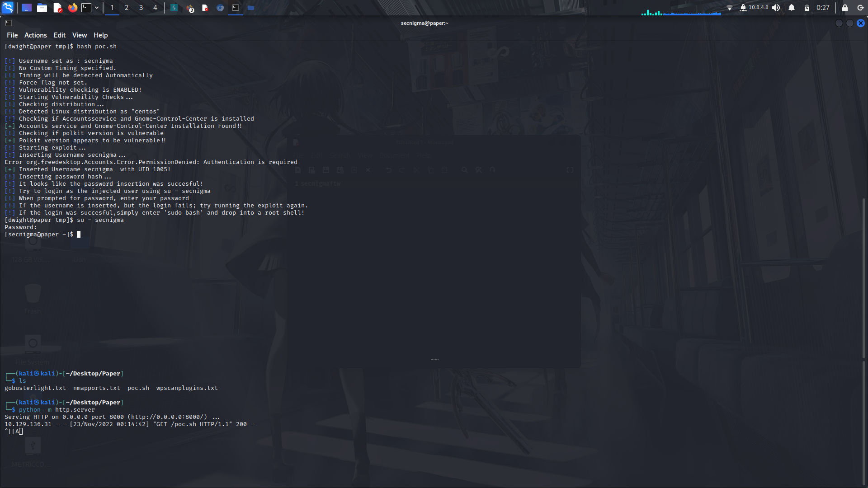This screenshot has width=868, height=488.
Task: Open the Find and Replace icon
Action: (x=479, y=169)
